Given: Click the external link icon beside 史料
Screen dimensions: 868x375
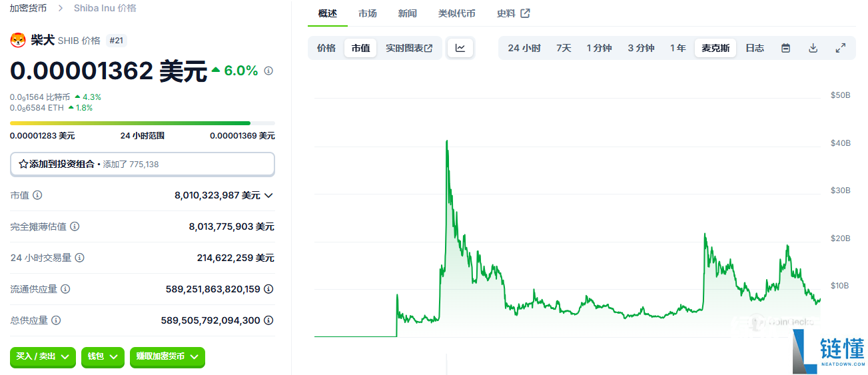Looking at the screenshot, I should pyautogui.click(x=525, y=13).
